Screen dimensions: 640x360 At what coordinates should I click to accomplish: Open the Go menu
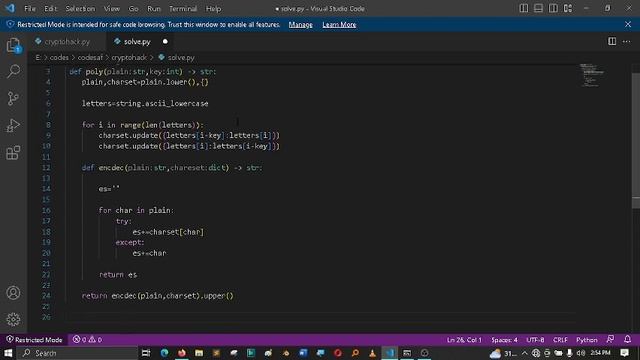[133, 9]
